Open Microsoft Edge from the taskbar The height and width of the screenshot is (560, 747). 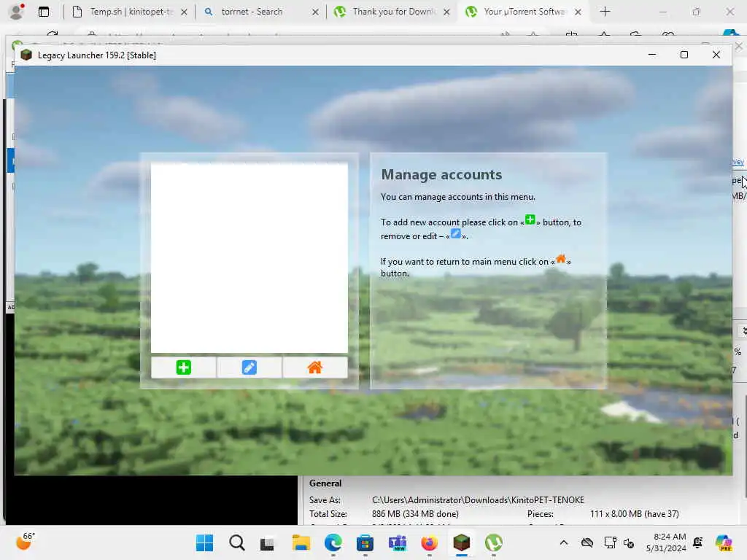(x=333, y=542)
